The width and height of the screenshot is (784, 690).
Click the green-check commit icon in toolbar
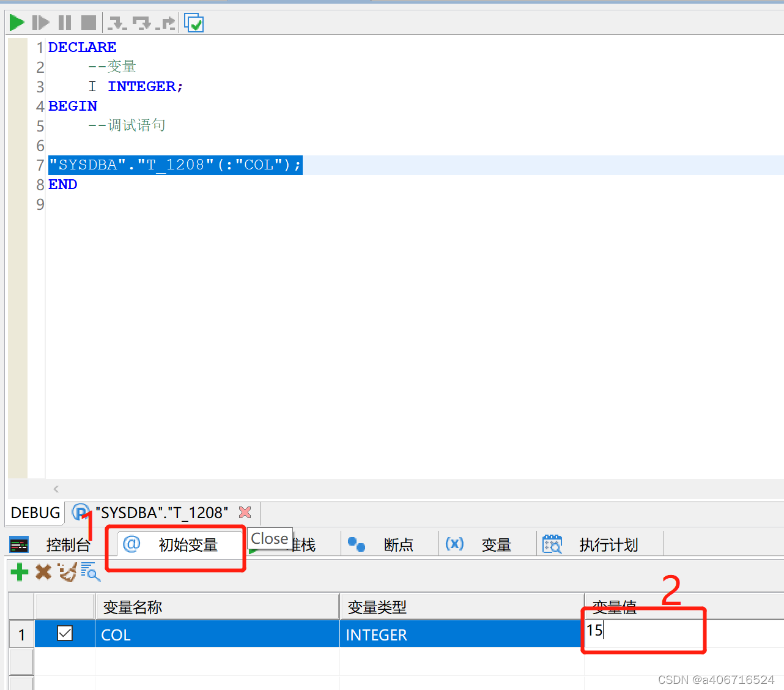194,23
